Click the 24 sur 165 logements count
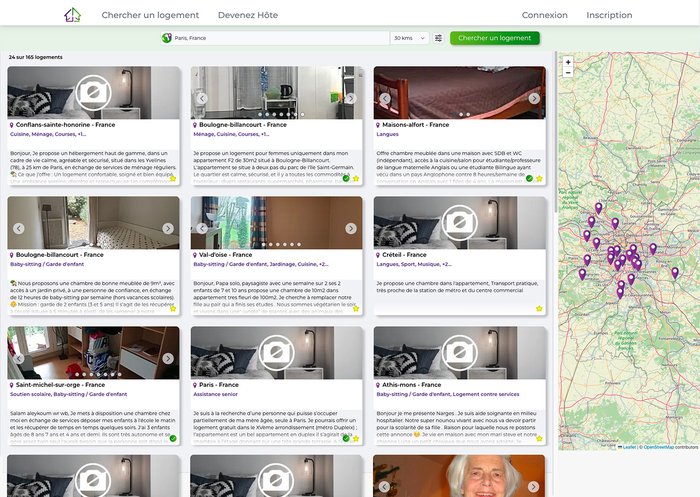 [36, 57]
